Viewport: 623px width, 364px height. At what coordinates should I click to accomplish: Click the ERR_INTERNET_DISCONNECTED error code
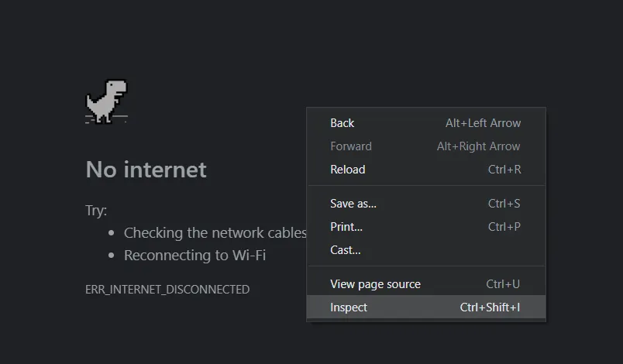[167, 290]
